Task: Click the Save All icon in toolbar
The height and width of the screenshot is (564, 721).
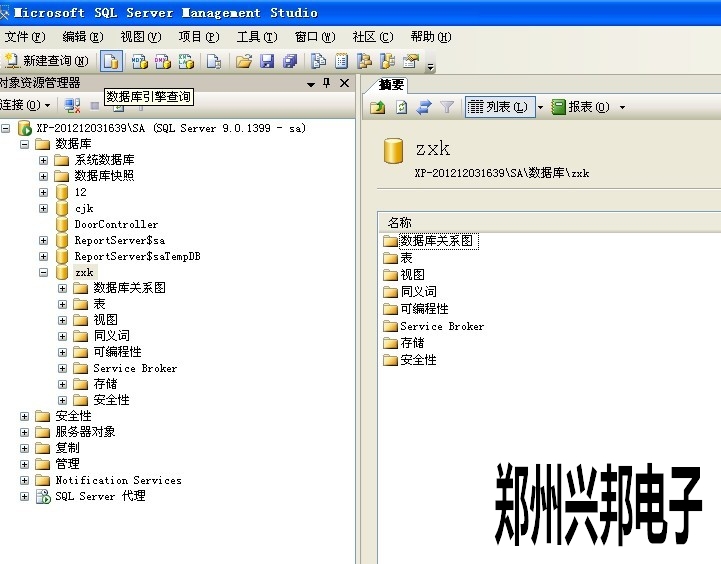Action: click(x=290, y=61)
